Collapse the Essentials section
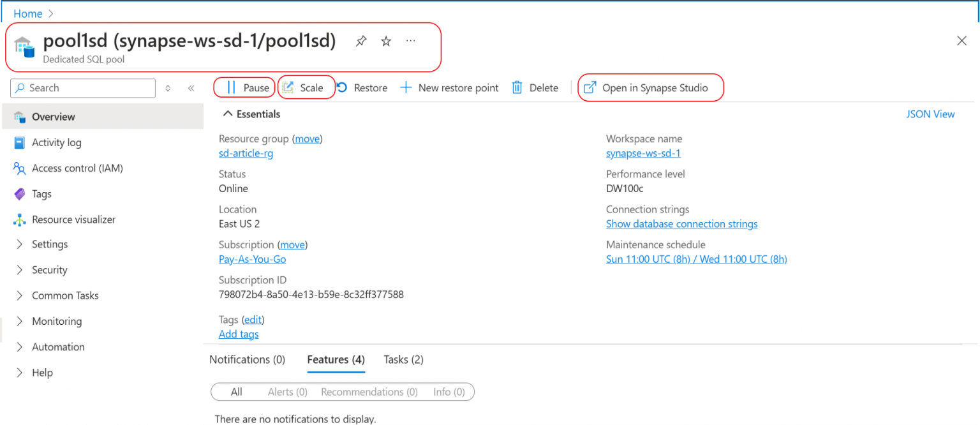This screenshot has height=425, width=980. coord(251,114)
